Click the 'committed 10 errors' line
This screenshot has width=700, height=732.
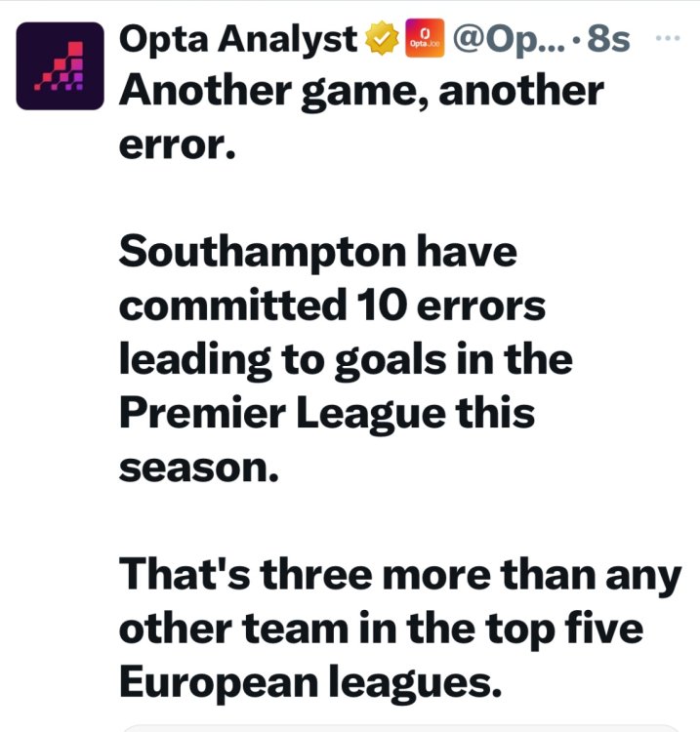tap(332, 306)
